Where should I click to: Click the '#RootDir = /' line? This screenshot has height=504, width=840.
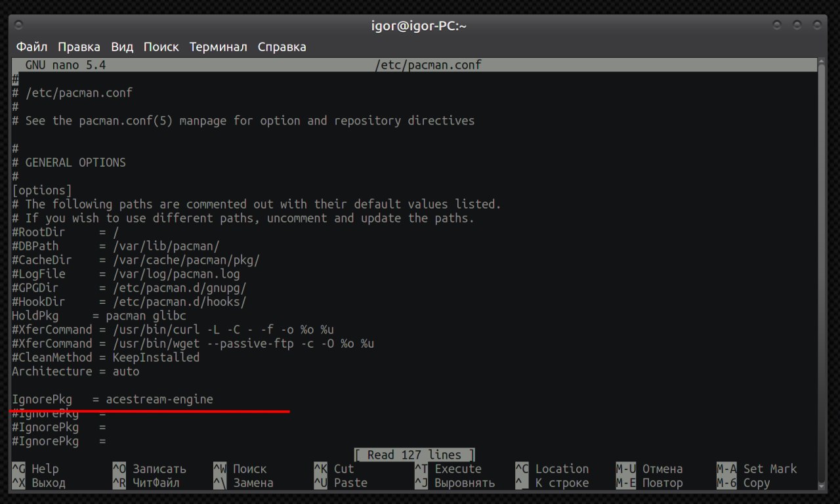coord(66,232)
